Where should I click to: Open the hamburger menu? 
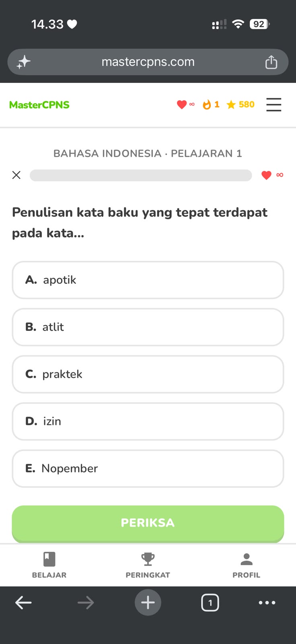273,105
